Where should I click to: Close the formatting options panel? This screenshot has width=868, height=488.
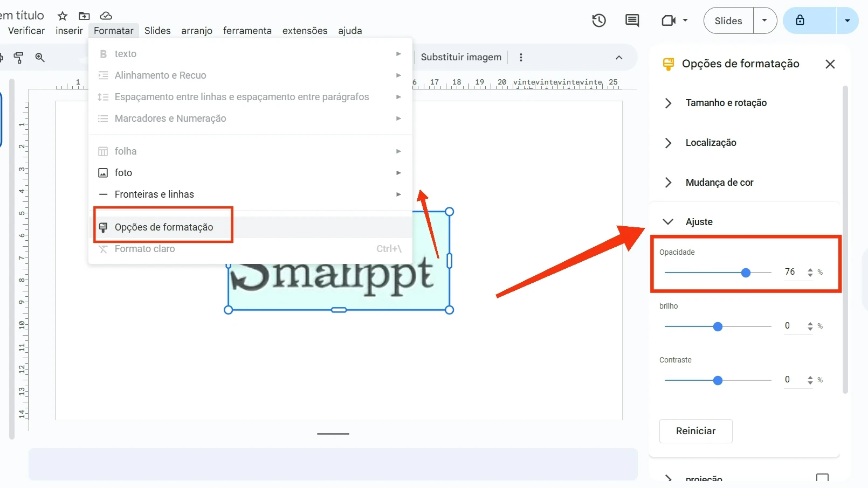830,64
